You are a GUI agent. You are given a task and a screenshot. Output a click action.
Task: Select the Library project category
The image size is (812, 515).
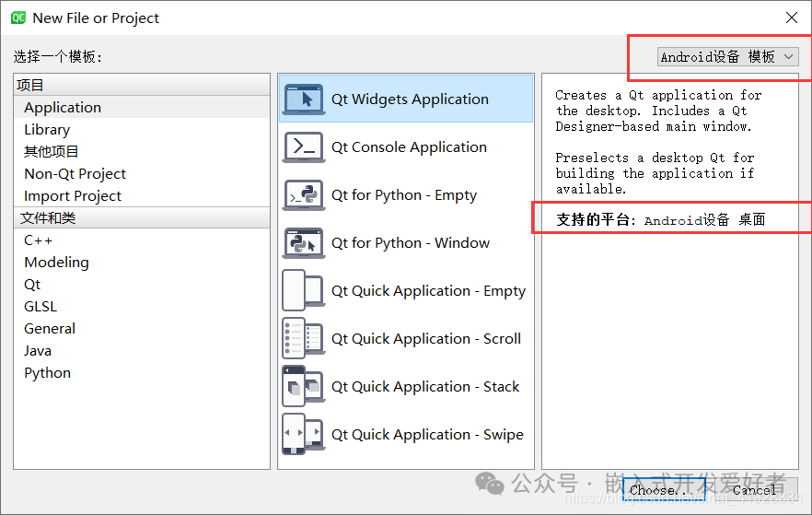coord(142,130)
